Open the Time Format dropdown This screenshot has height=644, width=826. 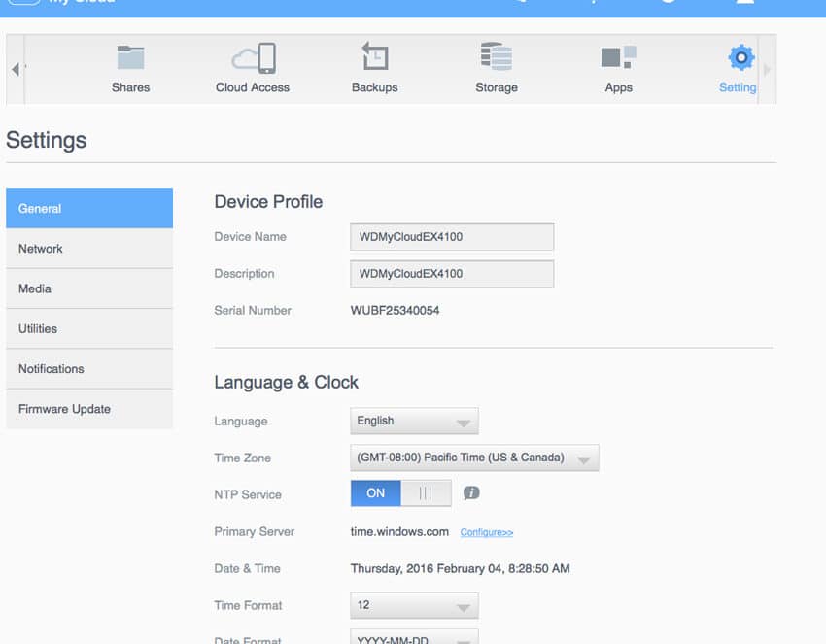tap(414, 605)
